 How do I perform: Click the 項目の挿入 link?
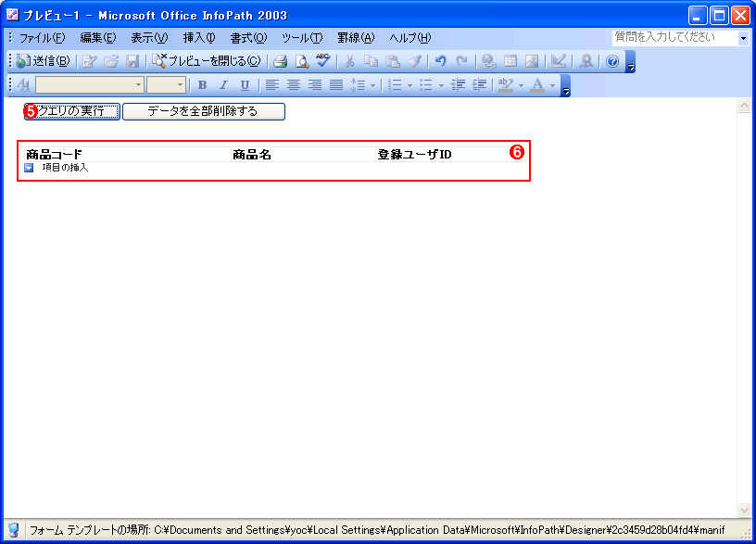tap(65, 168)
